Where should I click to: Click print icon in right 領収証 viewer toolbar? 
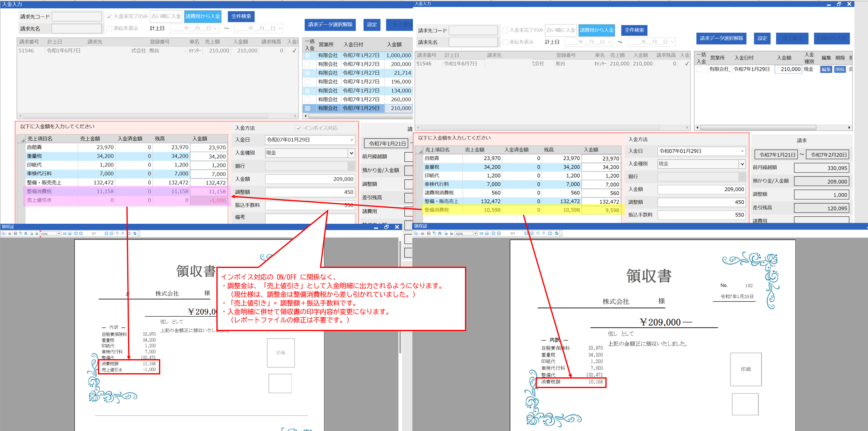click(422, 234)
